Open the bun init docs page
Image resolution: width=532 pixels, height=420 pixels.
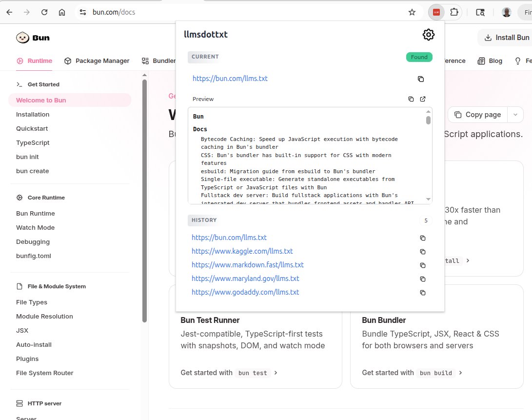click(x=27, y=157)
